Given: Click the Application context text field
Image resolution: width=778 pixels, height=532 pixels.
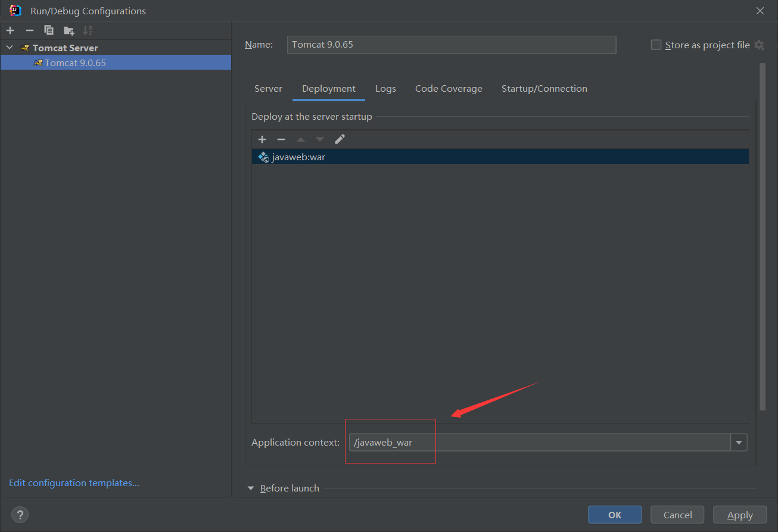Looking at the screenshot, I should point(540,442).
